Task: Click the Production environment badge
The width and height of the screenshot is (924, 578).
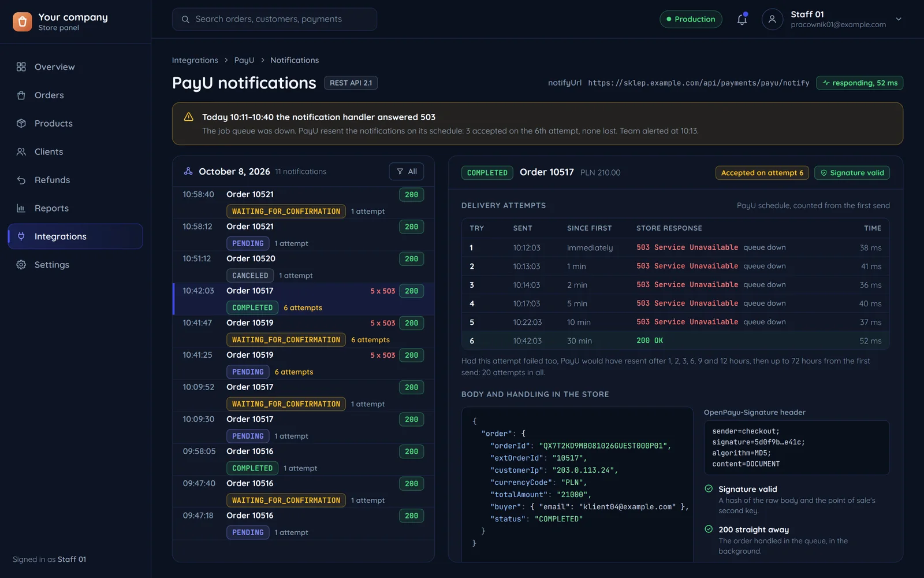Action: 691,19
